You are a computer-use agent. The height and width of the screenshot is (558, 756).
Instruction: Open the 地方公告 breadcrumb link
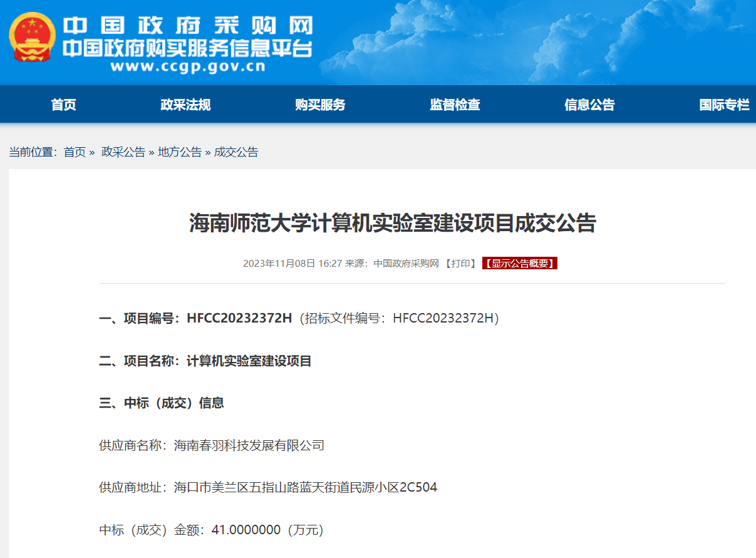(x=180, y=152)
